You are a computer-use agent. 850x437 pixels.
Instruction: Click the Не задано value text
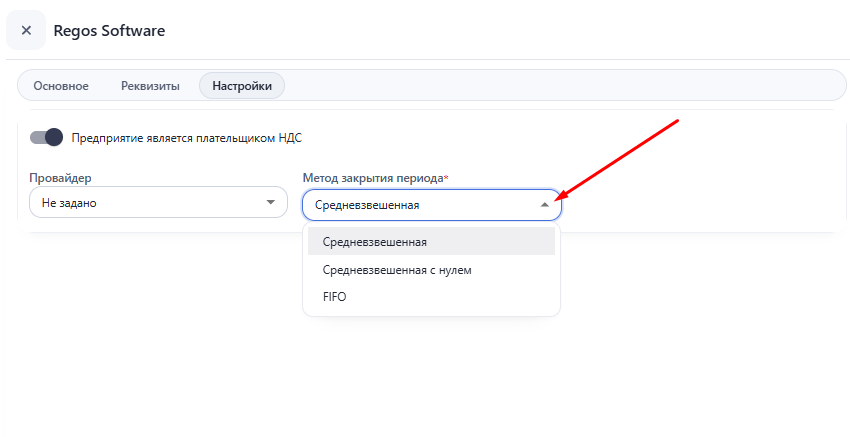[x=69, y=203]
